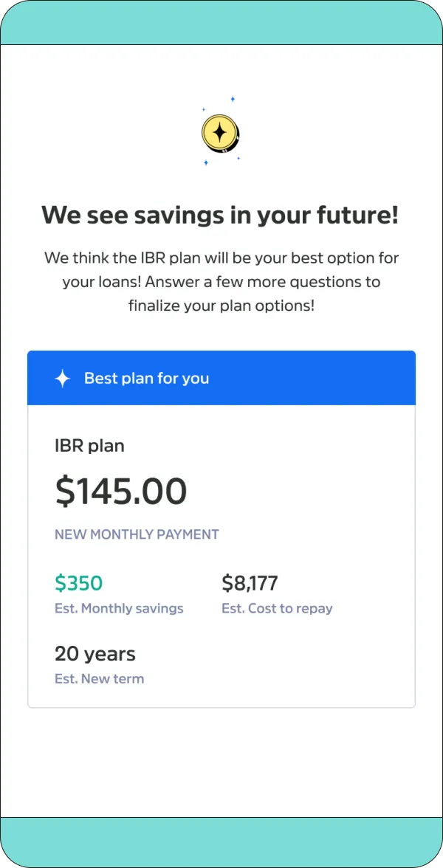Click the small blue sparkle below the coin
This screenshot has height=868, width=443.
point(206,162)
